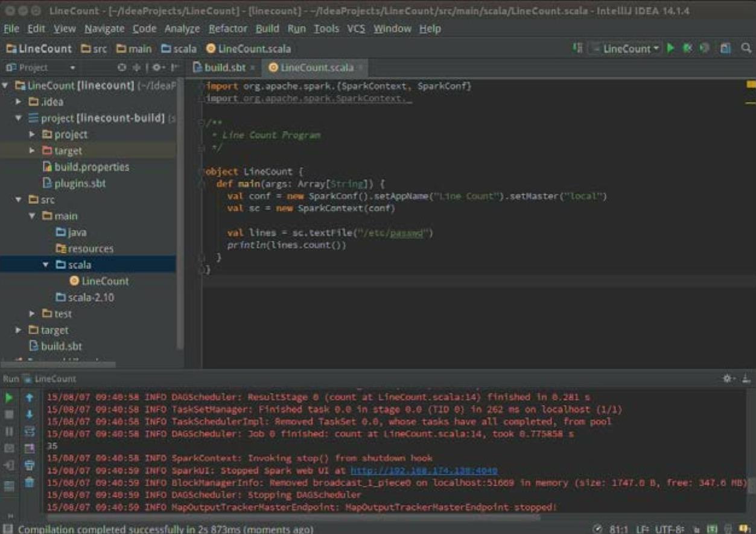The width and height of the screenshot is (756, 534).
Task: Clear console output with the trash icon
Action: [29, 482]
